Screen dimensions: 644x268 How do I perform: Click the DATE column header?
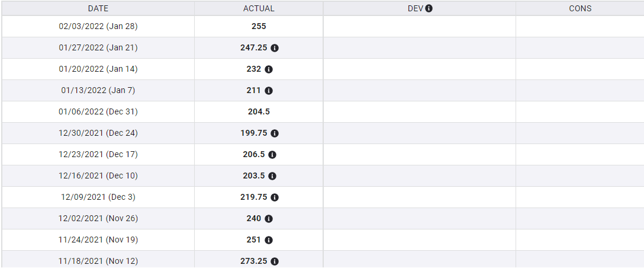98,9
